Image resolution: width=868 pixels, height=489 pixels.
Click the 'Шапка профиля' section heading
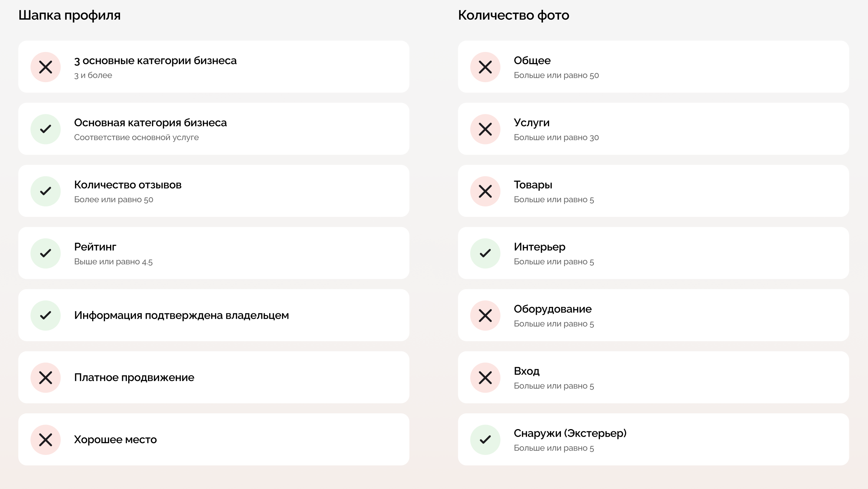click(70, 15)
